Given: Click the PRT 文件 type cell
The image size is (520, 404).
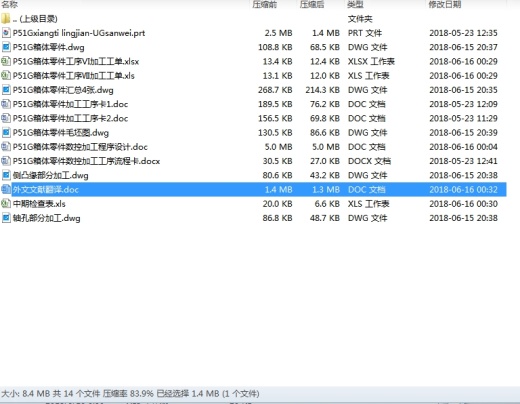Looking at the screenshot, I should click(365, 33).
